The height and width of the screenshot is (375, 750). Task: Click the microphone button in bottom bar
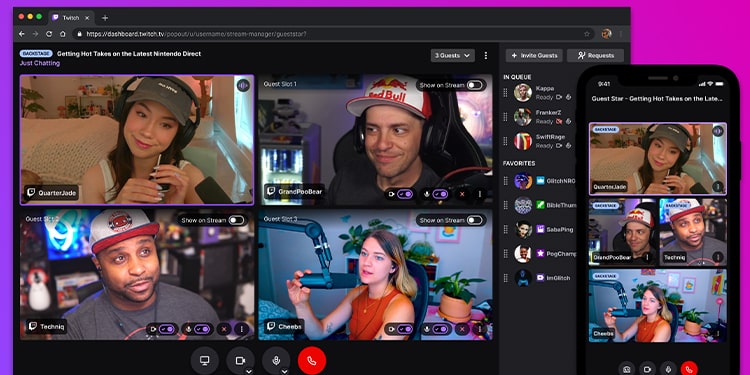point(276,361)
